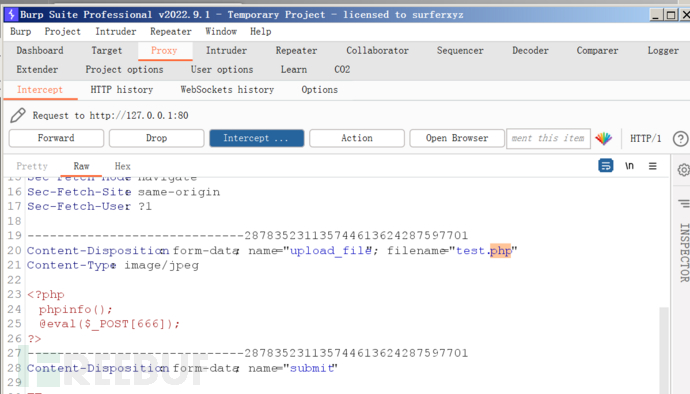Screen dimensions: 690x394
Task: Open the CO2 extension tab
Action: (x=342, y=70)
